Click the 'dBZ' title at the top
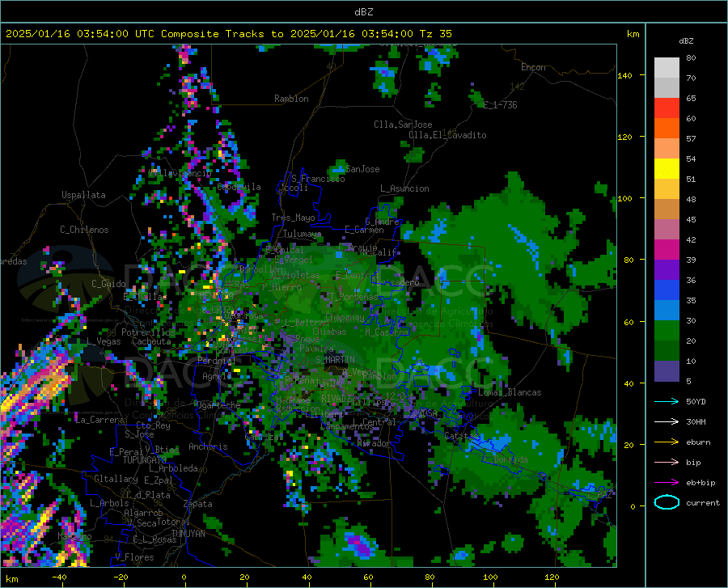 363,12
